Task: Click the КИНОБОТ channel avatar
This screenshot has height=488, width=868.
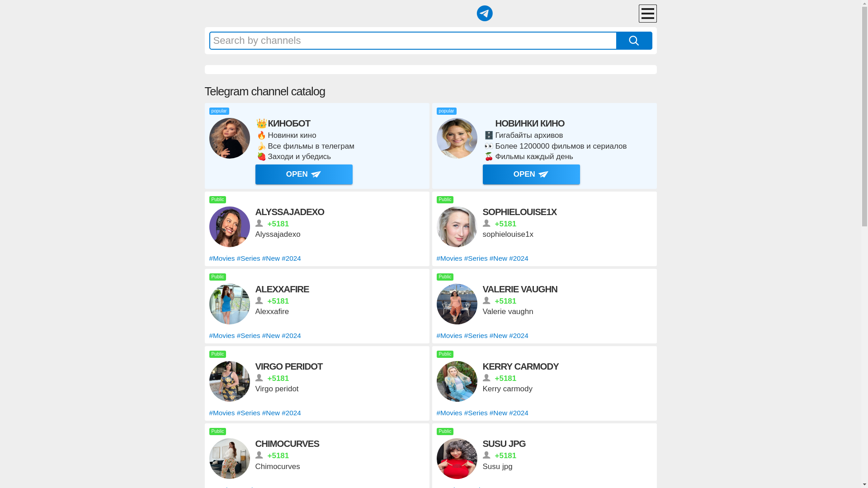Action: 230,138
